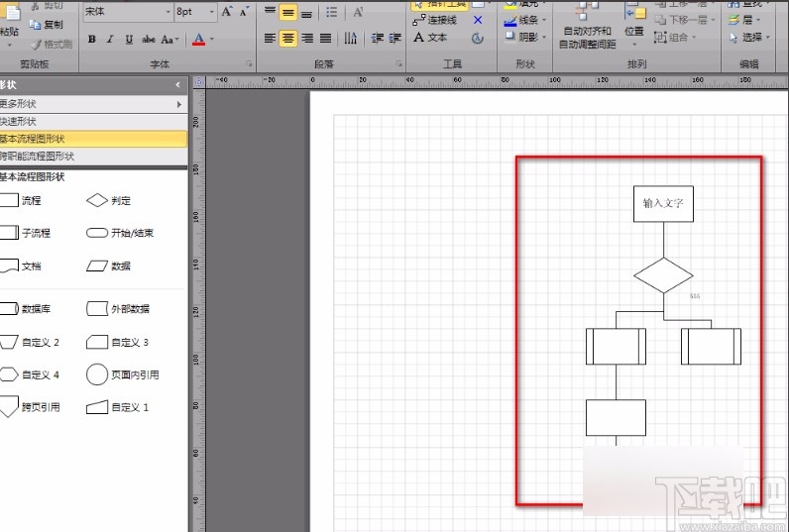Click the 复制 copy button
This screenshot has width=789, height=532.
[x=47, y=24]
